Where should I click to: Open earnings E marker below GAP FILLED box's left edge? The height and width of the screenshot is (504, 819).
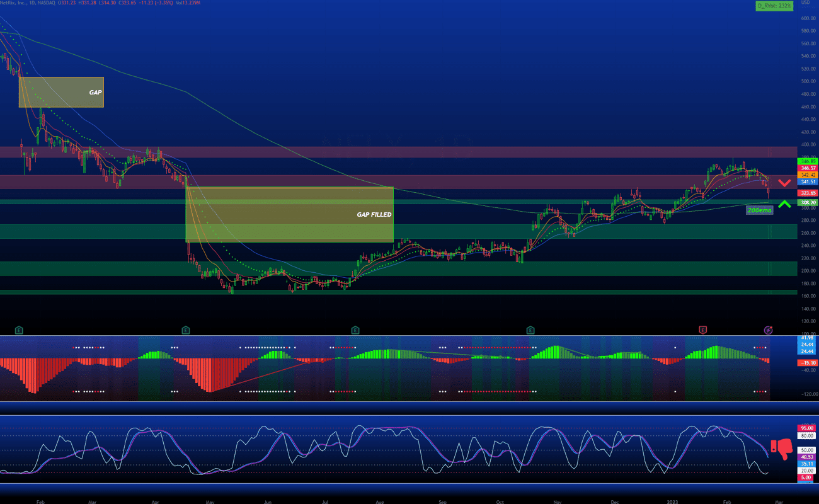185,329
